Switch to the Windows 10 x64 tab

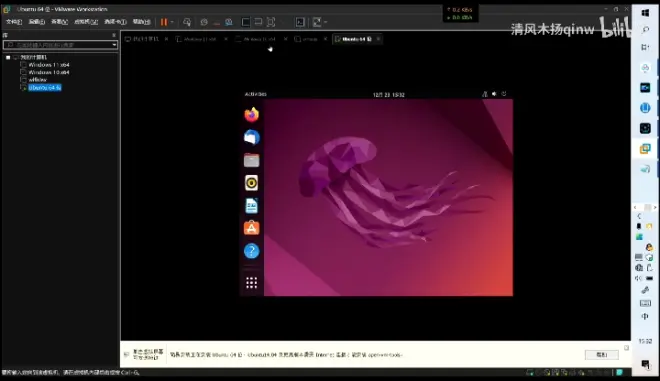pos(259,39)
